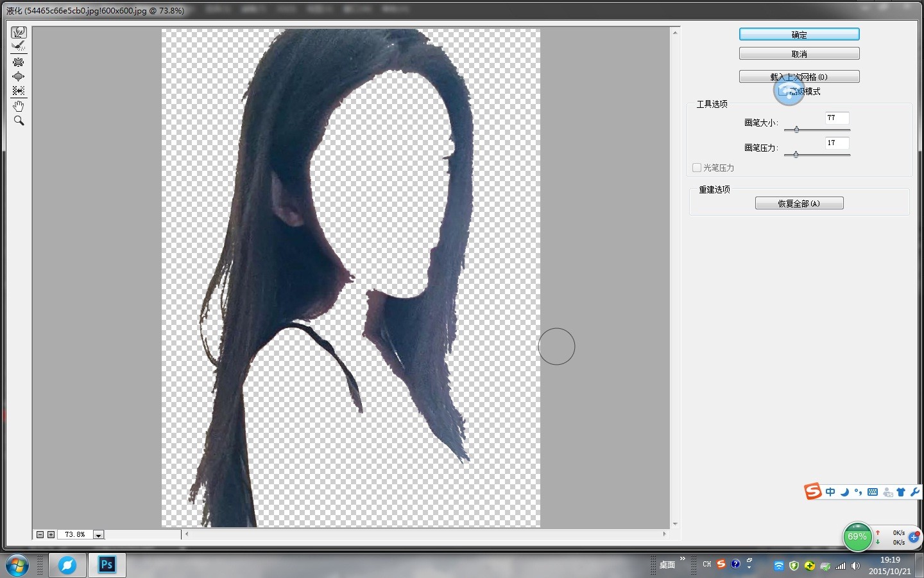Viewport: 924px width, 578px height.
Task: Click the CH language indicator
Action: coord(707,565)
